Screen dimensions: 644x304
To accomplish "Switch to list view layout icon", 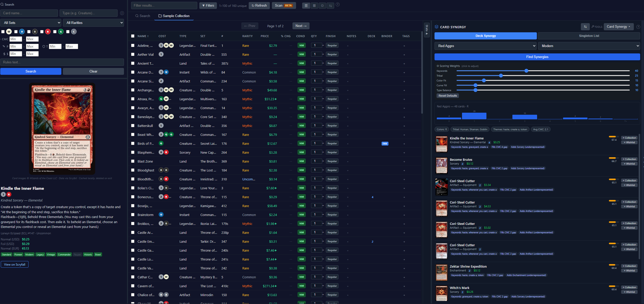I will 306,6.
